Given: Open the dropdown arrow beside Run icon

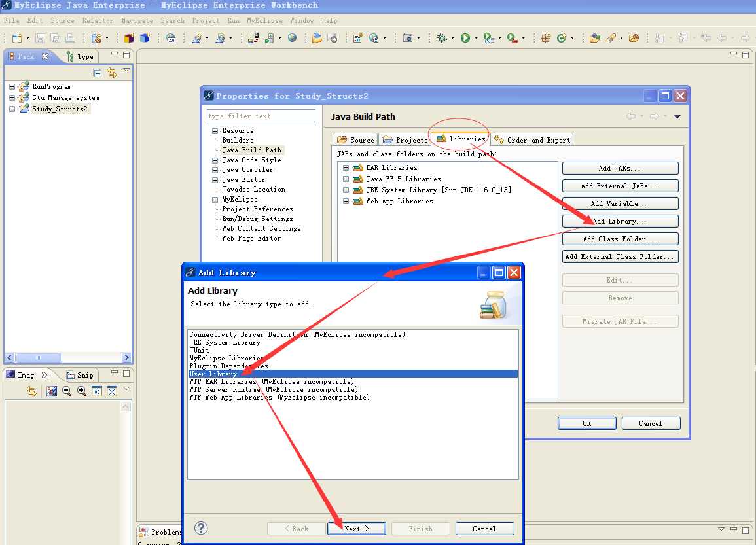Looking at the screenshot, I should point(476,38).
